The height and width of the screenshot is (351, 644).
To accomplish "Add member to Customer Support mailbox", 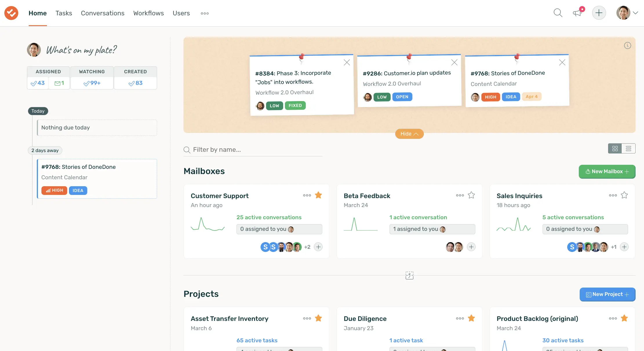I will coord(318,247).
